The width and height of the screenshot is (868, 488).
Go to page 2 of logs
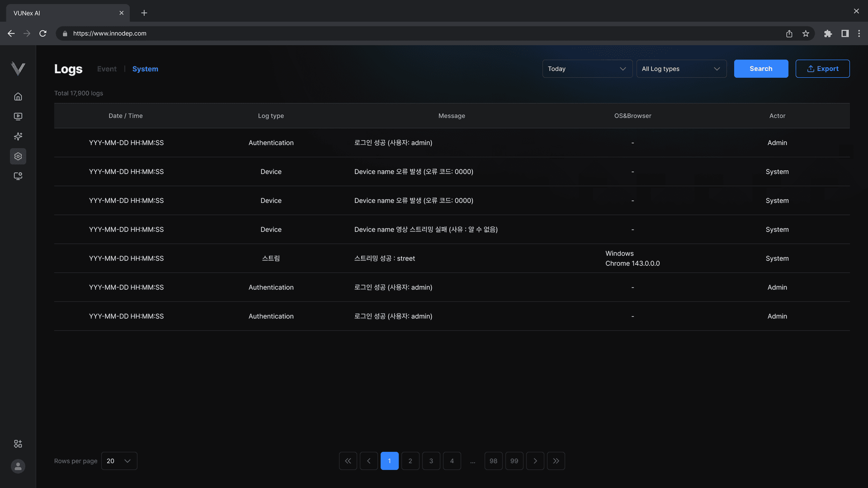pos(410,461)
